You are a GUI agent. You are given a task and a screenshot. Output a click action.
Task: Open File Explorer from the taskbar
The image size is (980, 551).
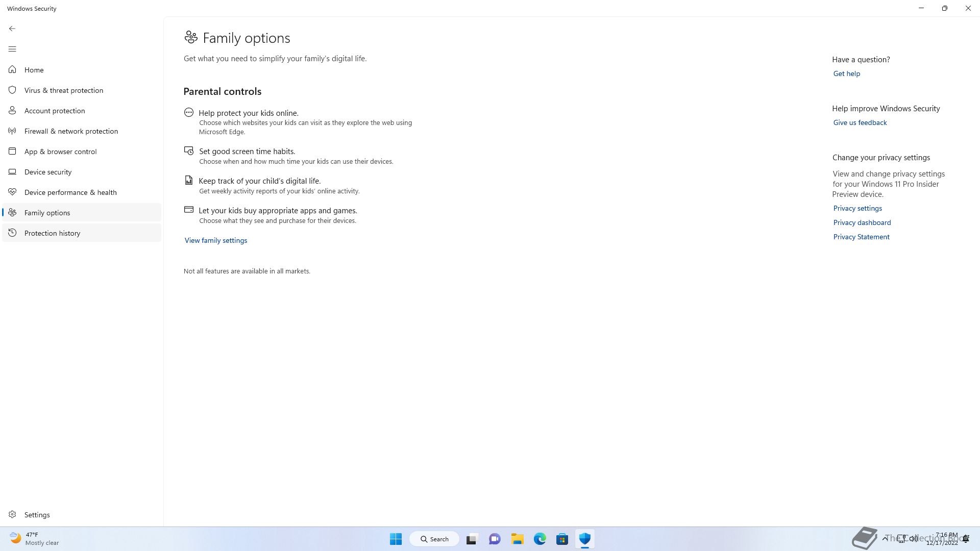[x=518, y=539]
